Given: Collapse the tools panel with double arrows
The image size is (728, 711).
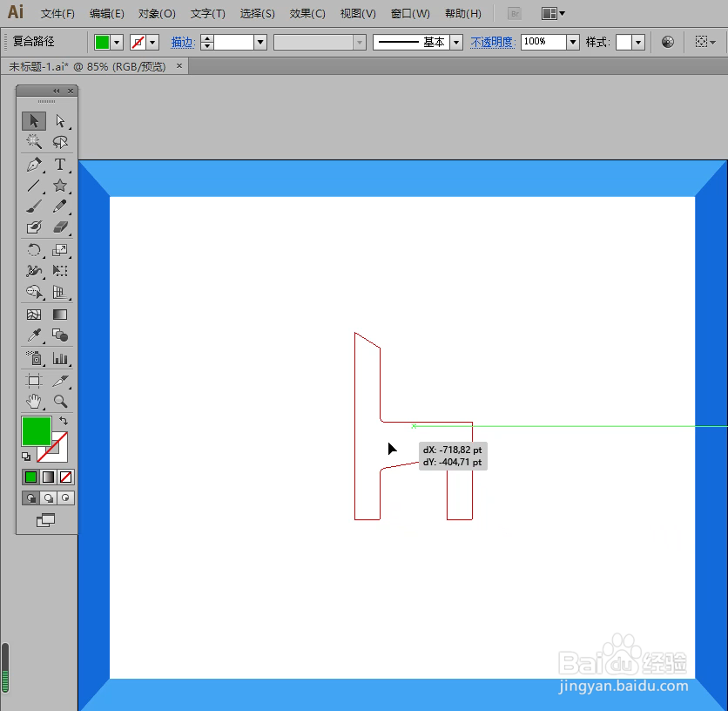Looking at the screenshot, I should tap(57, 91).
